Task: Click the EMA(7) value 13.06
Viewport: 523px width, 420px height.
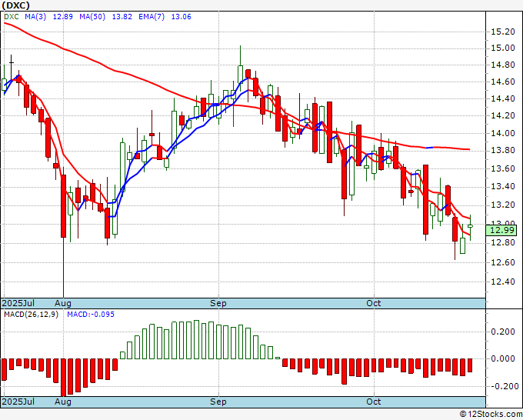Action: [x=181, y=17]
